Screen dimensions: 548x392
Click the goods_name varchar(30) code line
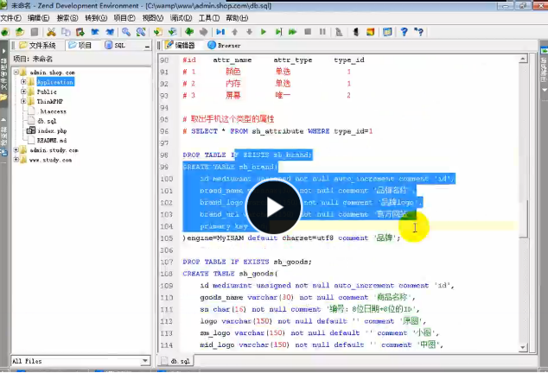click(x=307, y=297)
